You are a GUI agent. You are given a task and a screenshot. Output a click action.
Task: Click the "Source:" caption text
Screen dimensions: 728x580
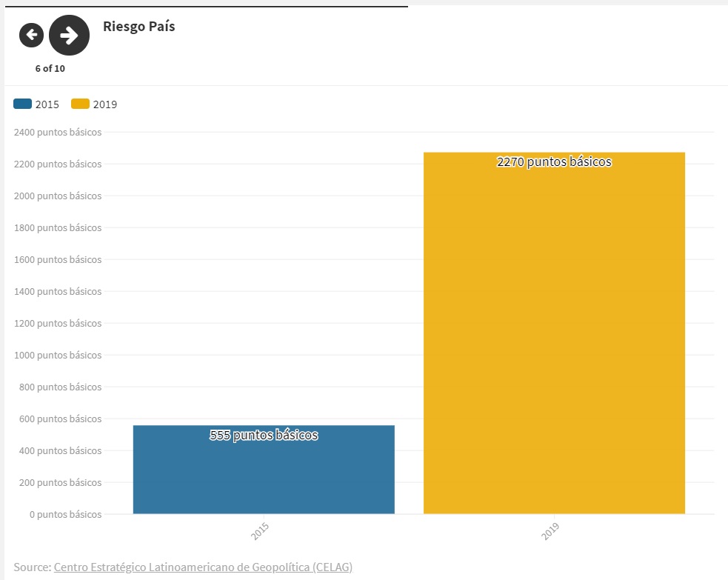coord(32,567)
